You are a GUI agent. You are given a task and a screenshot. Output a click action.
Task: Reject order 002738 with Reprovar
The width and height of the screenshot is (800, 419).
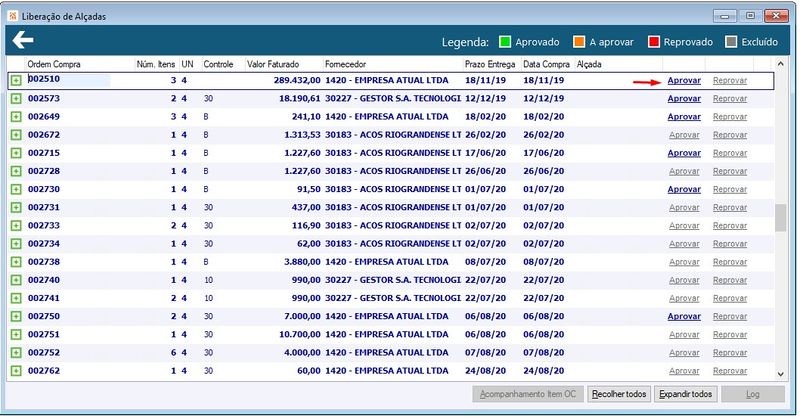[730, 262]
